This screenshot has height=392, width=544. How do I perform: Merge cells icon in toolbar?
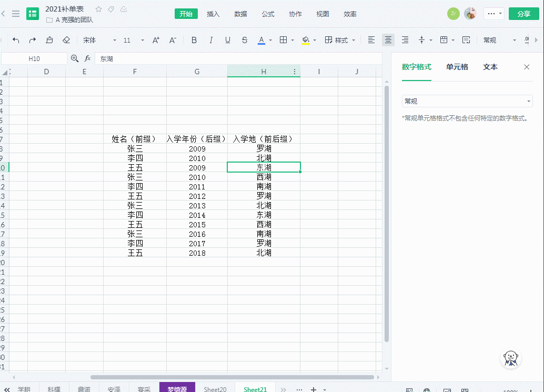tap(444, 40)
